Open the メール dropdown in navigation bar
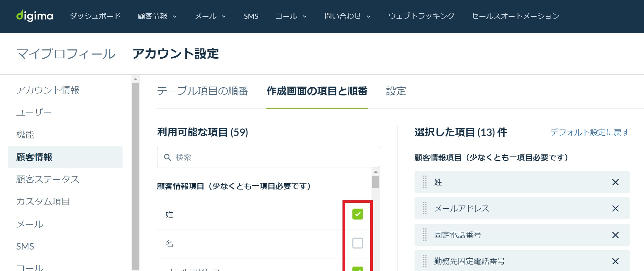This screenshot has width=644, height=271. (210, 16)
